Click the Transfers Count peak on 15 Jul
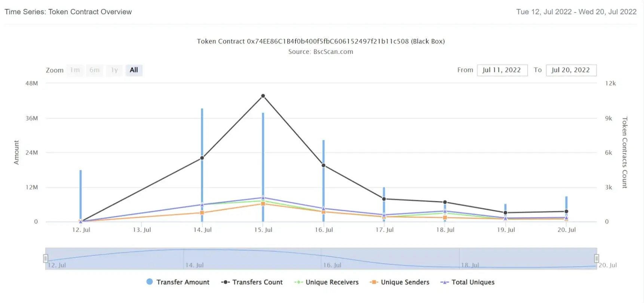 [x=263, y=96]
